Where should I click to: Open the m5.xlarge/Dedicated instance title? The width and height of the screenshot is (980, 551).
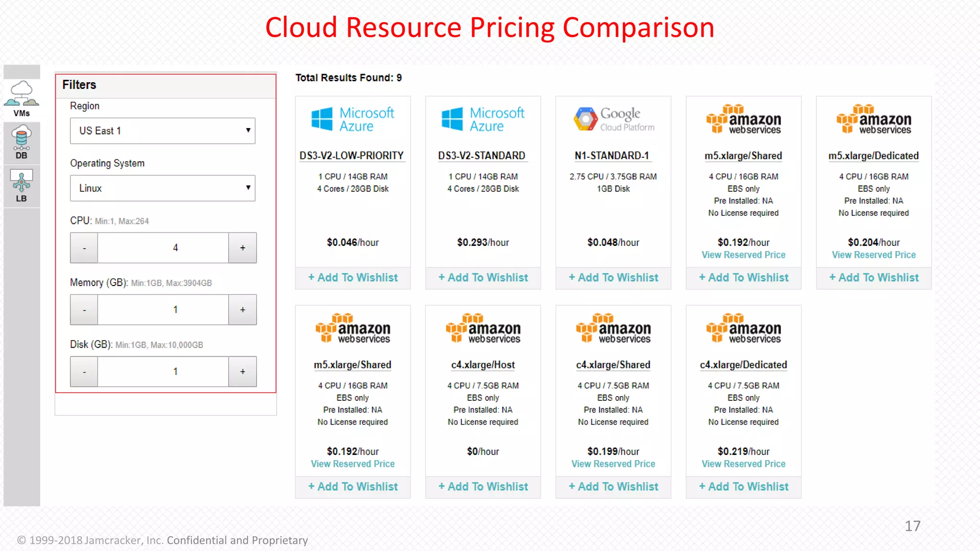click(x=874, y=156)
